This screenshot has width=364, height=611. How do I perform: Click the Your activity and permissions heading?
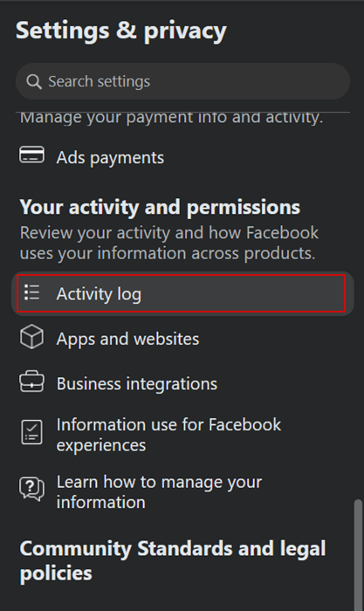tap(160, 207)
